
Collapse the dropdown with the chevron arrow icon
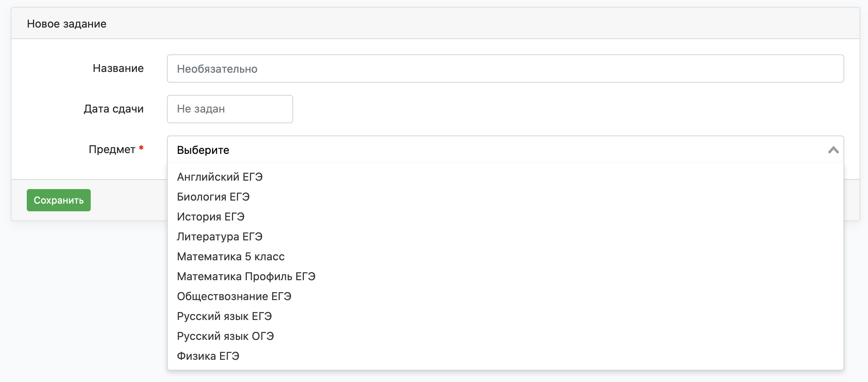[x=833, y=150]
